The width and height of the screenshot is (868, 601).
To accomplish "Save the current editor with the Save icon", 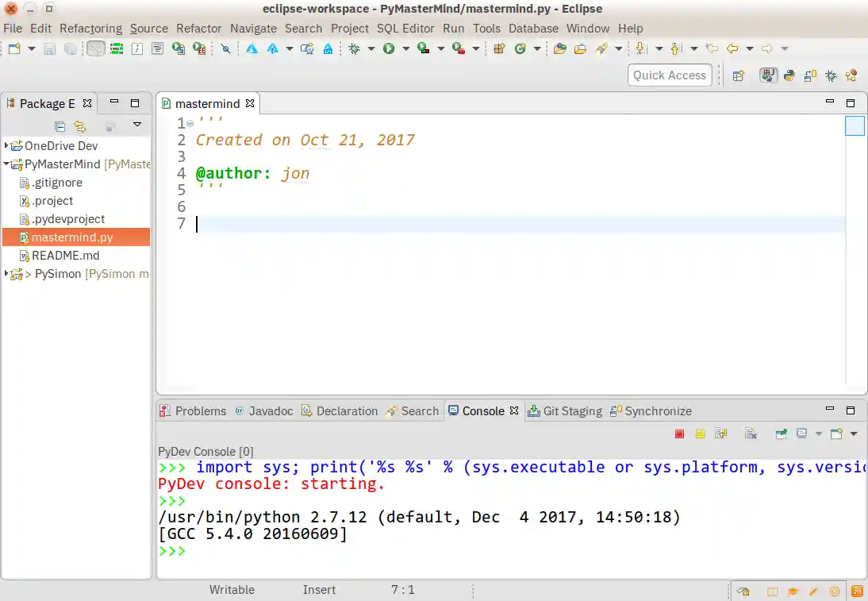I will [x=49, y=48].
